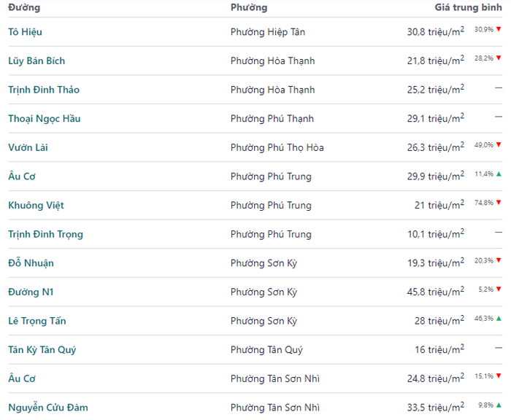This screenshot has height=420, width=511.
Task: Click the red down arrow beside 74,8%
Action: [x=499, y=203]
